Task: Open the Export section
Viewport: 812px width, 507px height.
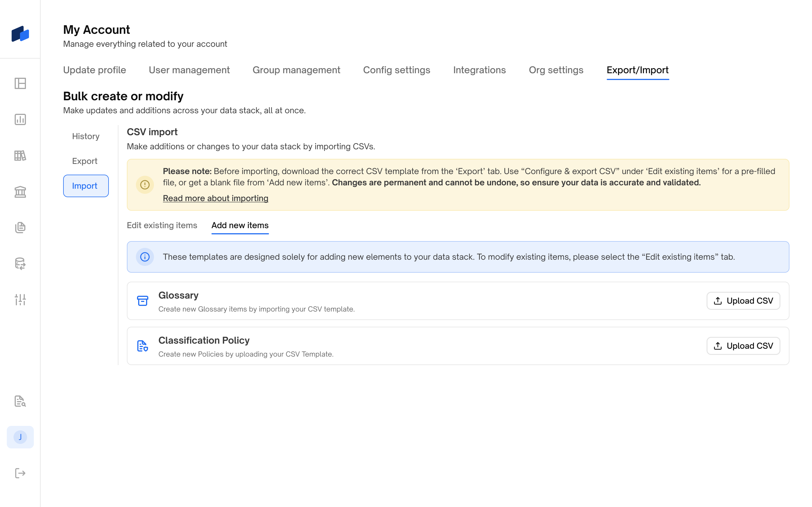Action: pyautogui.click(x=85, y=161)
